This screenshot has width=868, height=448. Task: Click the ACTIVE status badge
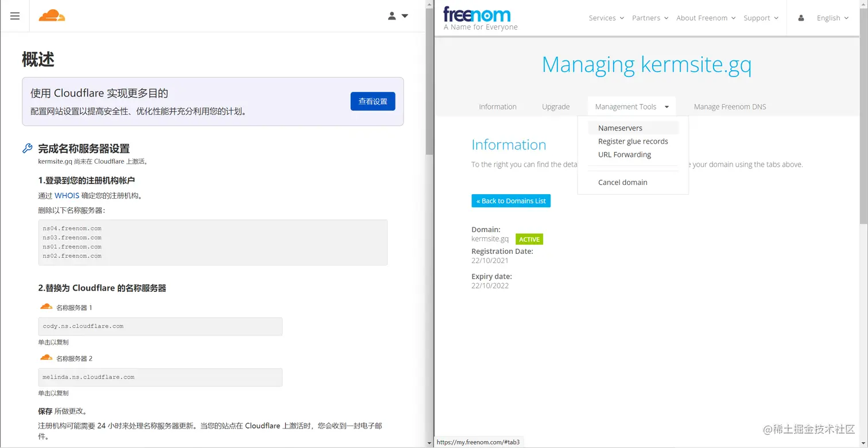(x=529, y=239)
